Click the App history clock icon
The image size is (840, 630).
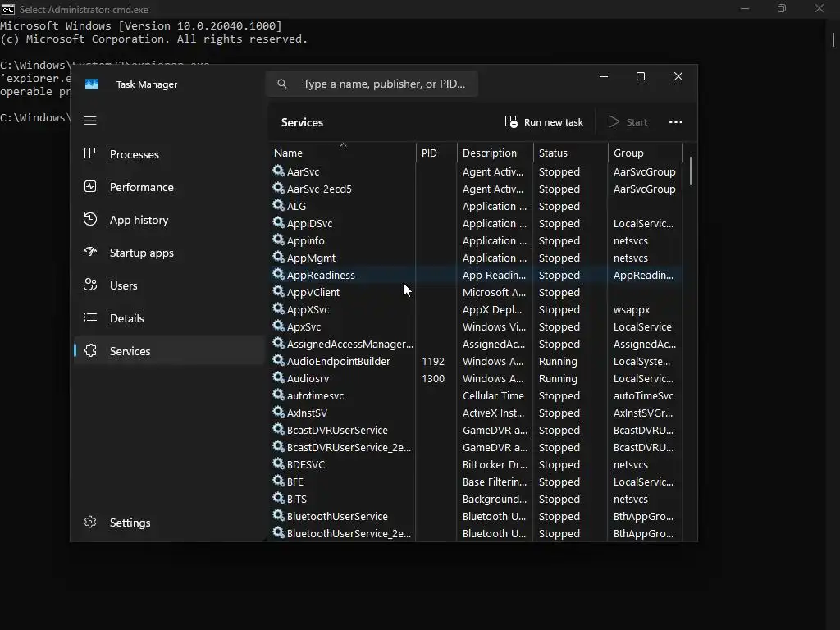pos(90,220)
